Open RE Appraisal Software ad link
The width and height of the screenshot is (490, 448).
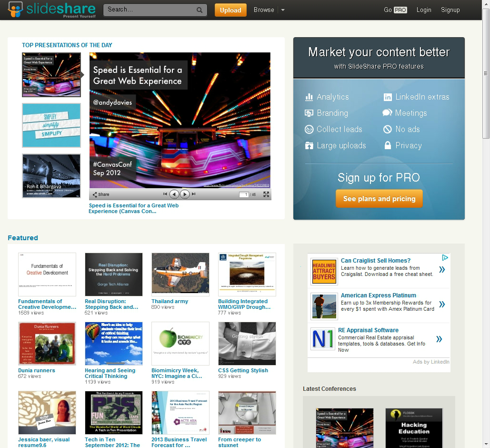point(369,330)
